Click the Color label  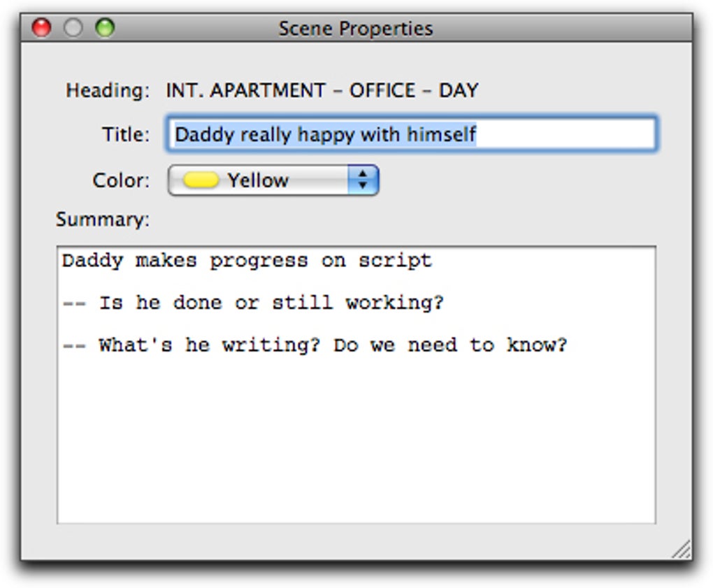(121, 180)
